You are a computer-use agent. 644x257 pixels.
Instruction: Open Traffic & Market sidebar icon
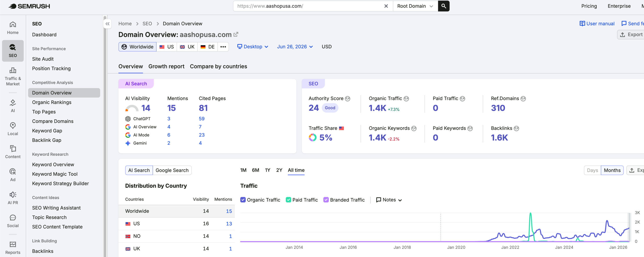pos(13,76)
